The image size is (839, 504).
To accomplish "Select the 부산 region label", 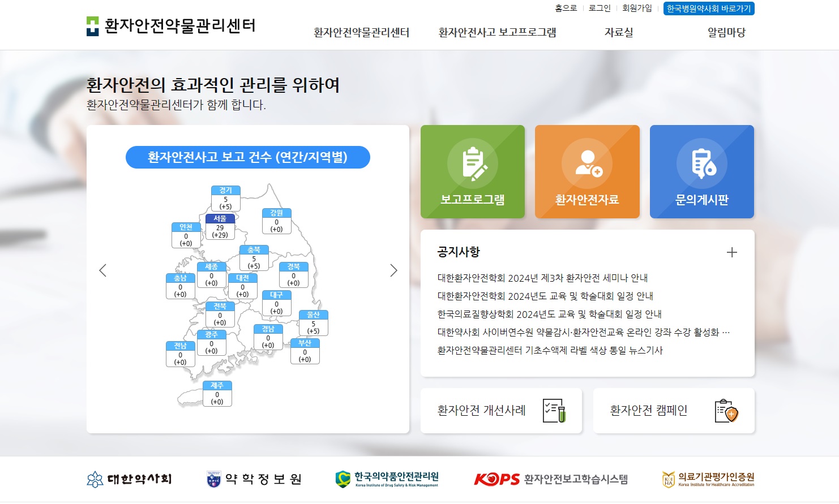I will coord(305,351).
